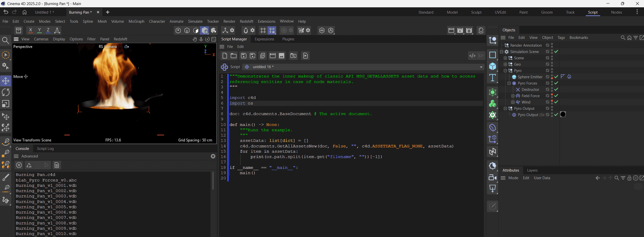Click the Pyro tag on Sphere Emitter

coord(569,77)
